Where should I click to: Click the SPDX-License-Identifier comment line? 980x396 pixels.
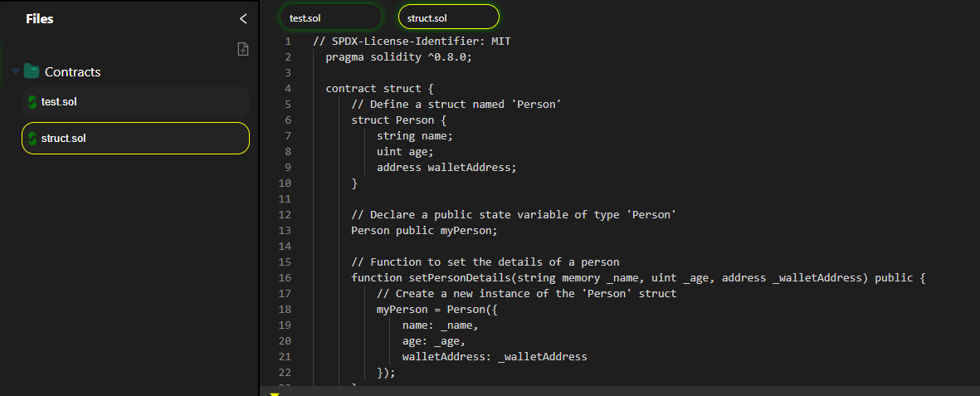point(417,41)
